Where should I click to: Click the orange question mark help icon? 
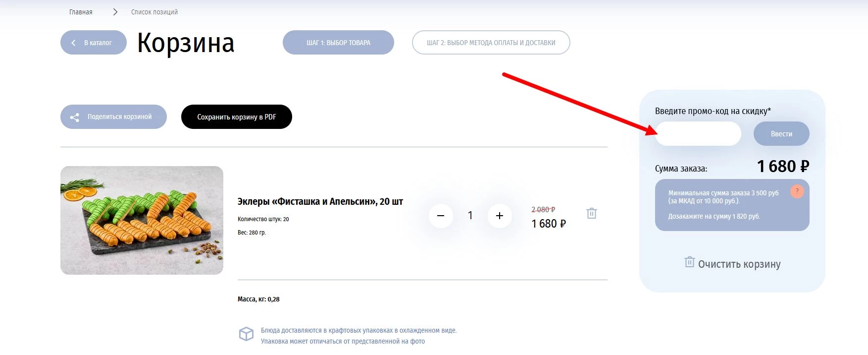pos(797,191)
